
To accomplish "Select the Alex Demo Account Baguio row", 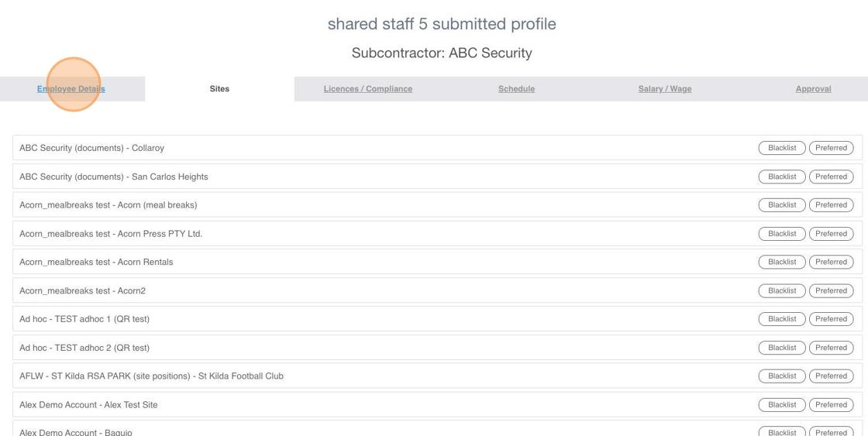I will [437, 428].
